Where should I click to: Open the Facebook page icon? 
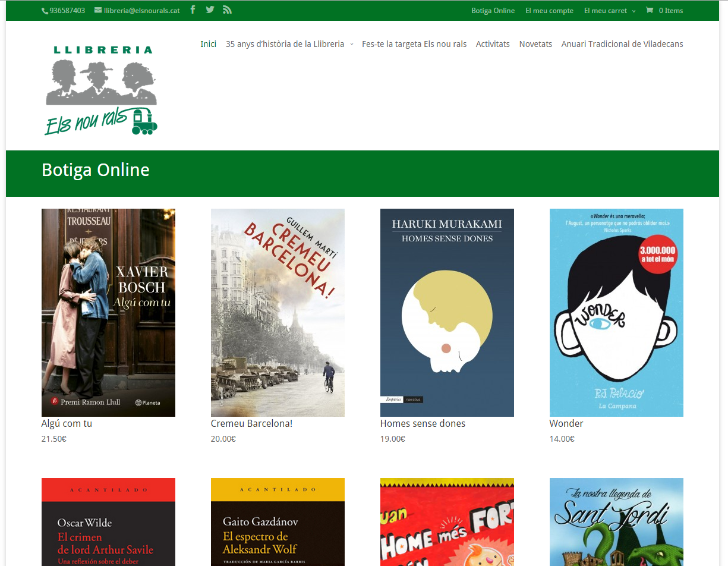[193, 10]
